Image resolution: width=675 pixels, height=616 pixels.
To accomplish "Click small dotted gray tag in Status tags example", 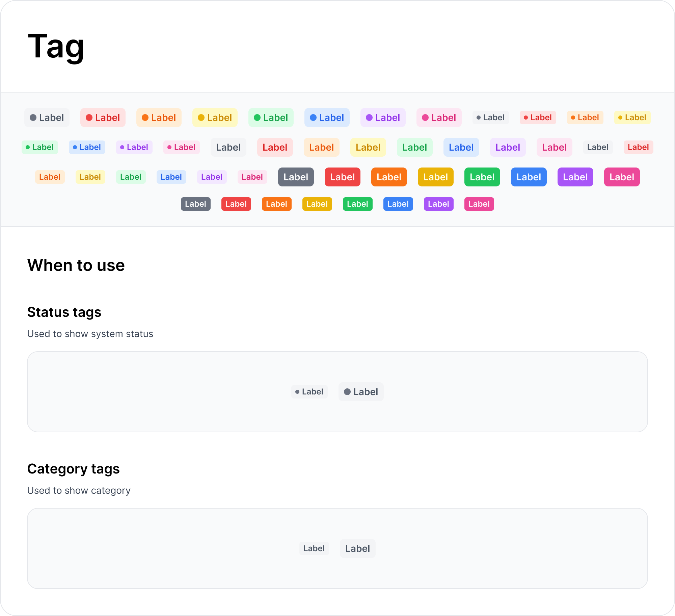I will (309, 392).
